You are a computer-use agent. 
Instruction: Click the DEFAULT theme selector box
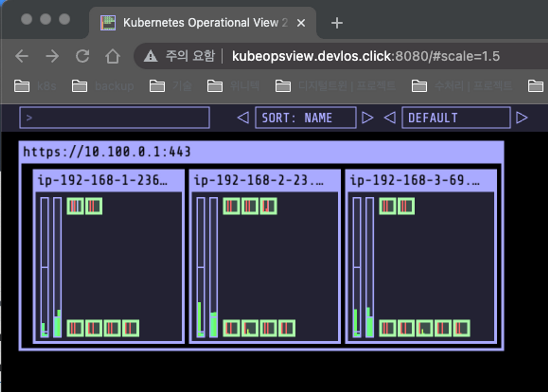point(456,118)
